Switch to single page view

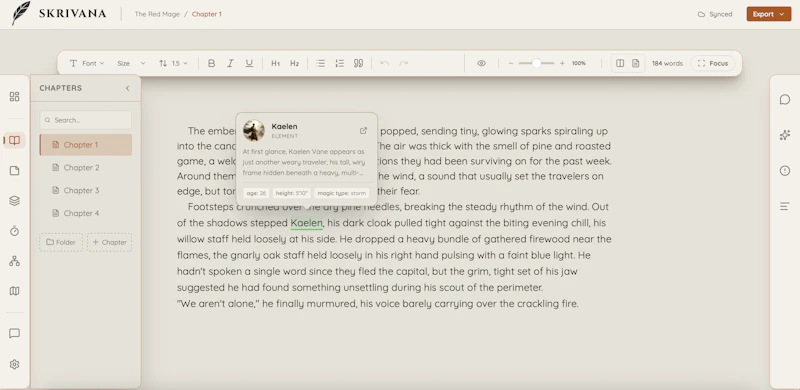coord(636,63)
